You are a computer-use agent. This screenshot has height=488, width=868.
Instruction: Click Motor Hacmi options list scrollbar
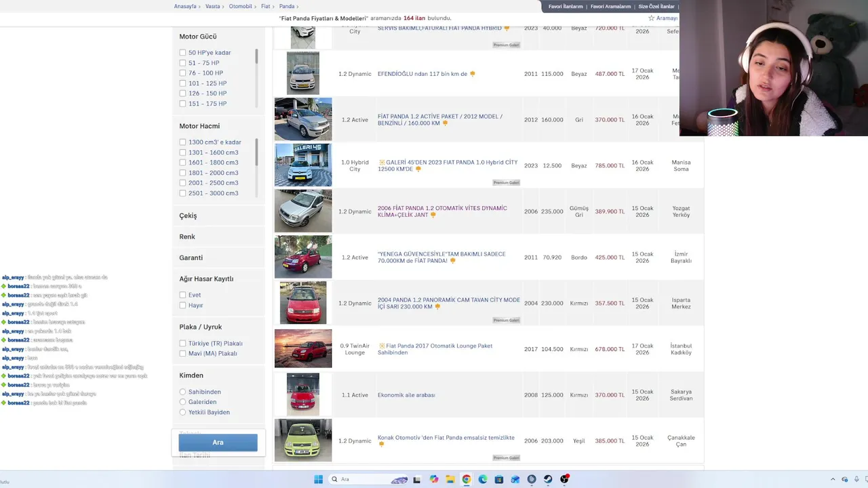pyautogui.click(x=256, y=152)
